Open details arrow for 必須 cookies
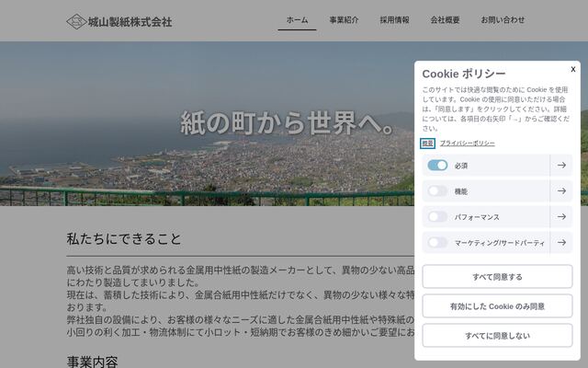 (561, 166)
